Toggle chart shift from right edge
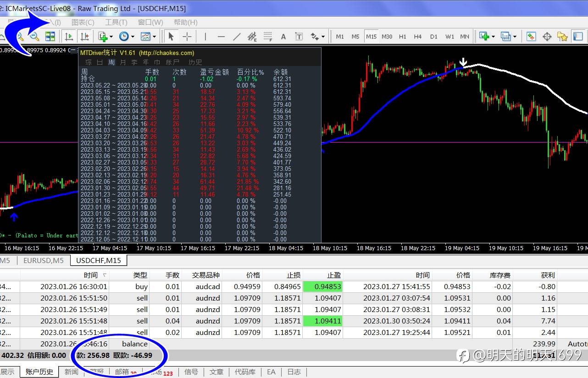Screen dimensions: 588x378 click(85, 37)
